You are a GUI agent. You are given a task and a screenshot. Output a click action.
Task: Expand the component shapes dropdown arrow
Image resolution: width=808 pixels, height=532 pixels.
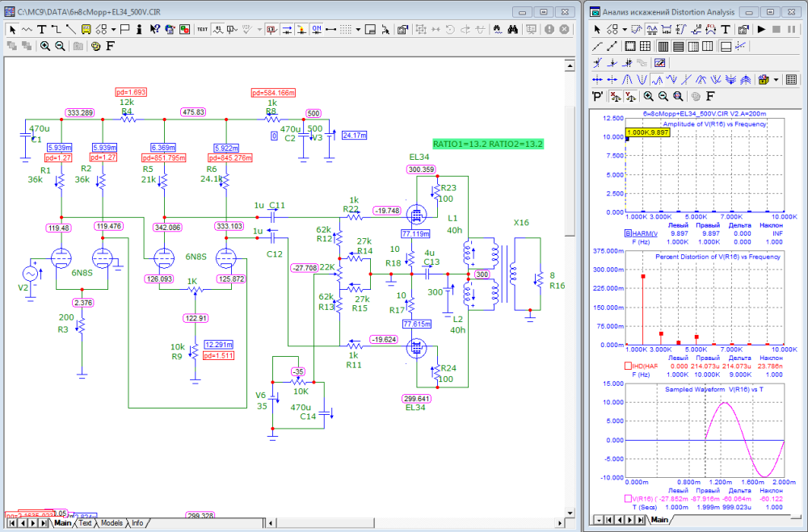[x=114, y=29]
